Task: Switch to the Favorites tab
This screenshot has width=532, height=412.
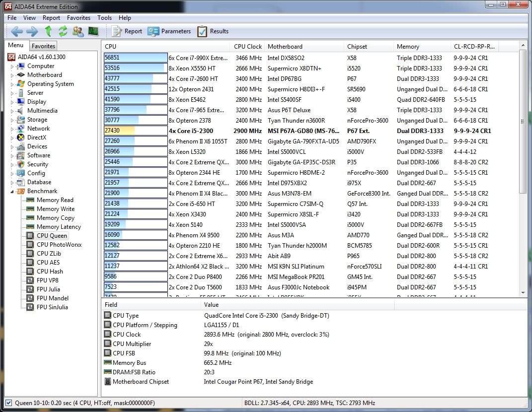Action: [43, 46]
